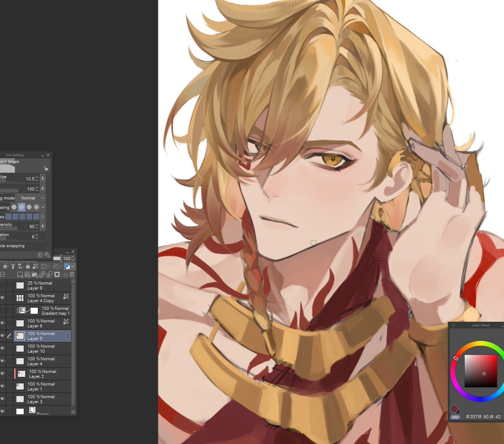504x444 pixels.
Task: Click the New Vector Layer icon
Action: pos(27,275)
